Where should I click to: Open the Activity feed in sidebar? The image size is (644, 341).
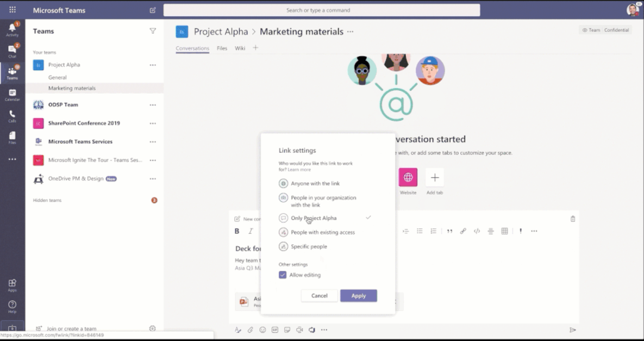point(12,29)
